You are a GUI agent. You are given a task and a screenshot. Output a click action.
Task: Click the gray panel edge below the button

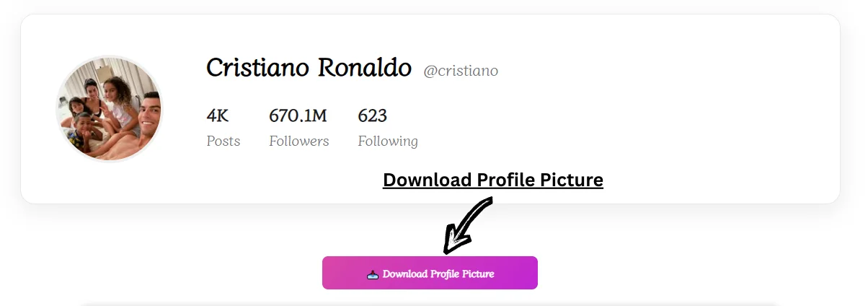(x=430, y=304)
